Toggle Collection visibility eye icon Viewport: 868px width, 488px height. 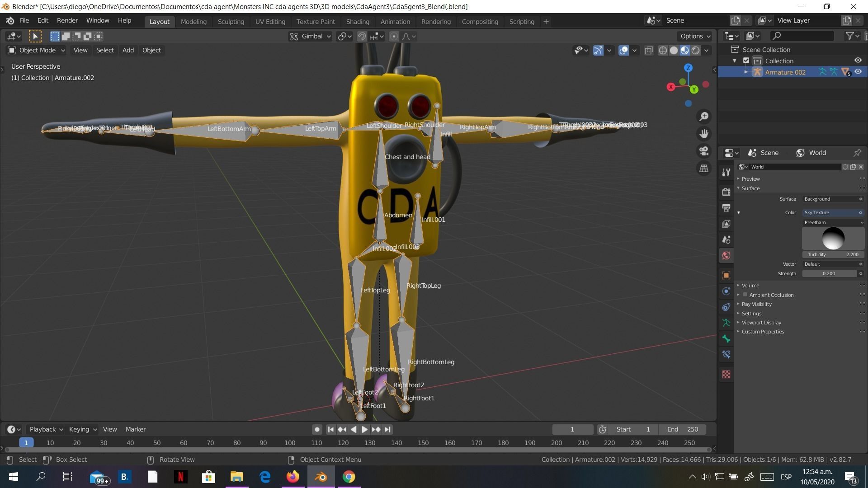[x=858, y=61]
